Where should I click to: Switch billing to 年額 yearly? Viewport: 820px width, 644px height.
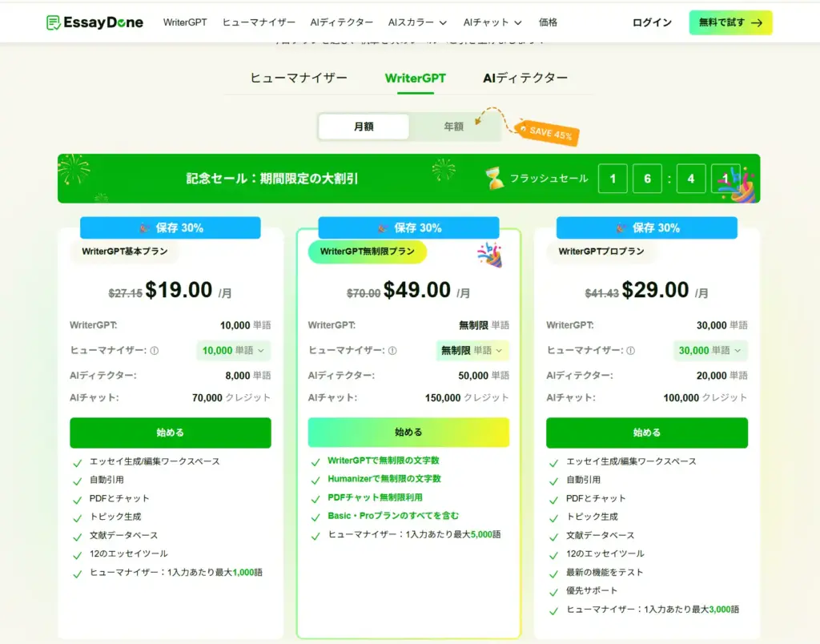pyautogui.click(x=453, y=127)
